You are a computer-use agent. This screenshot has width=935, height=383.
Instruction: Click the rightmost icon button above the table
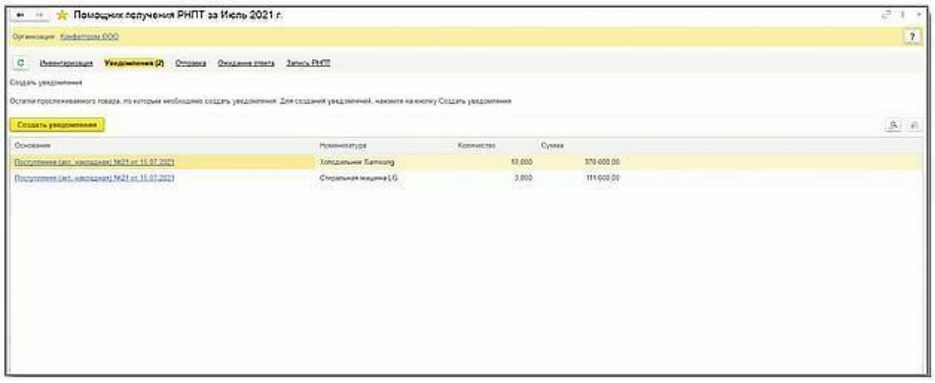tap(913, 125)
